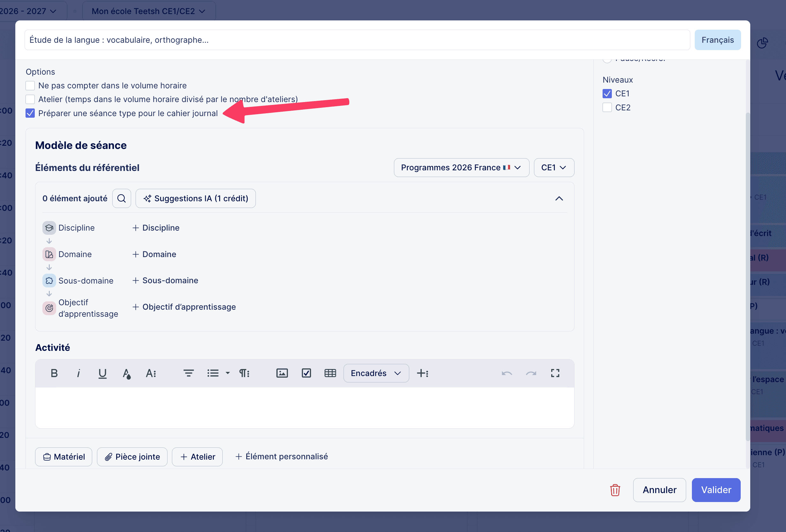
Task: Open the Encadrés dropdown in the toolbar
Action: click(376, 373)
